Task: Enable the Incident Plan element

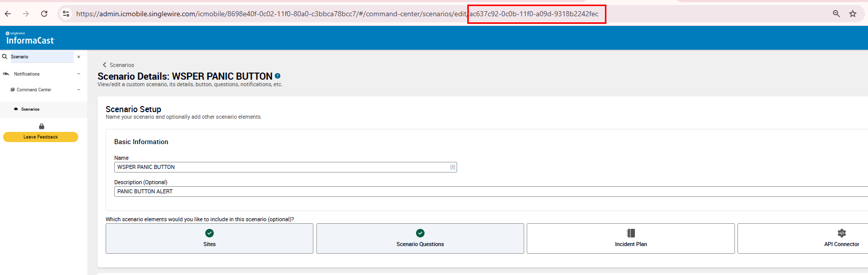Action: [x=630, y=238]
